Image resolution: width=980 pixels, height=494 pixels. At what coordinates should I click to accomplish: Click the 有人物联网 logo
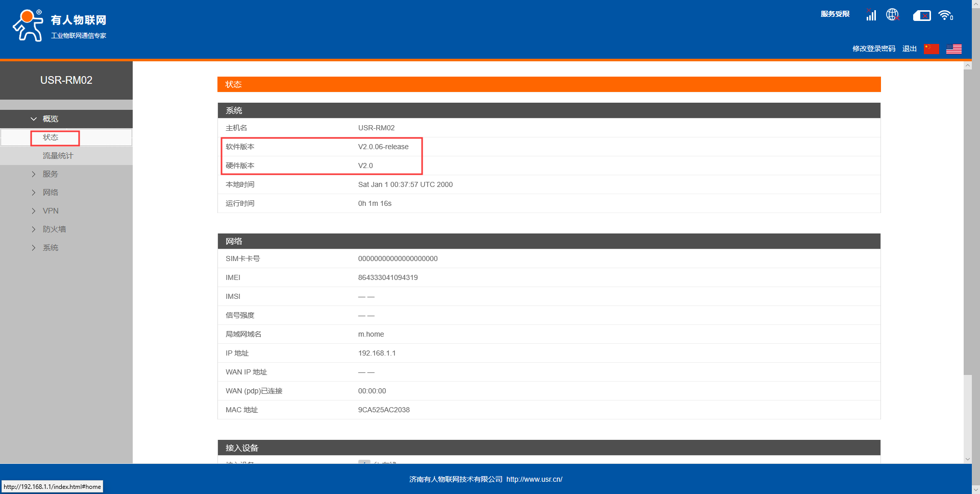(x=60, y=26)
